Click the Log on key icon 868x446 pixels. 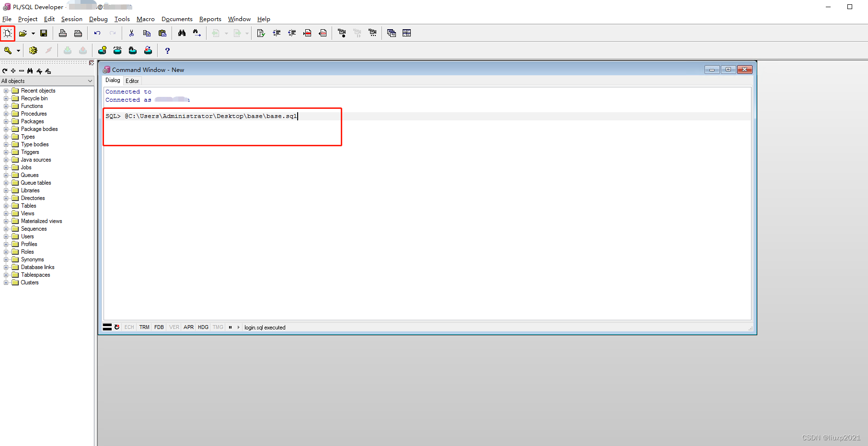[x=8, y=50]
